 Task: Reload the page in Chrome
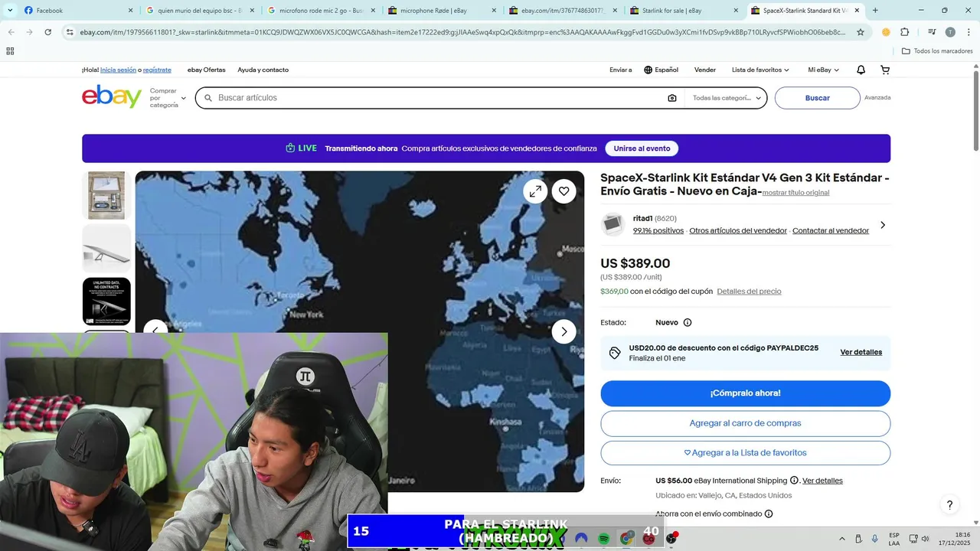click(47, 32)
